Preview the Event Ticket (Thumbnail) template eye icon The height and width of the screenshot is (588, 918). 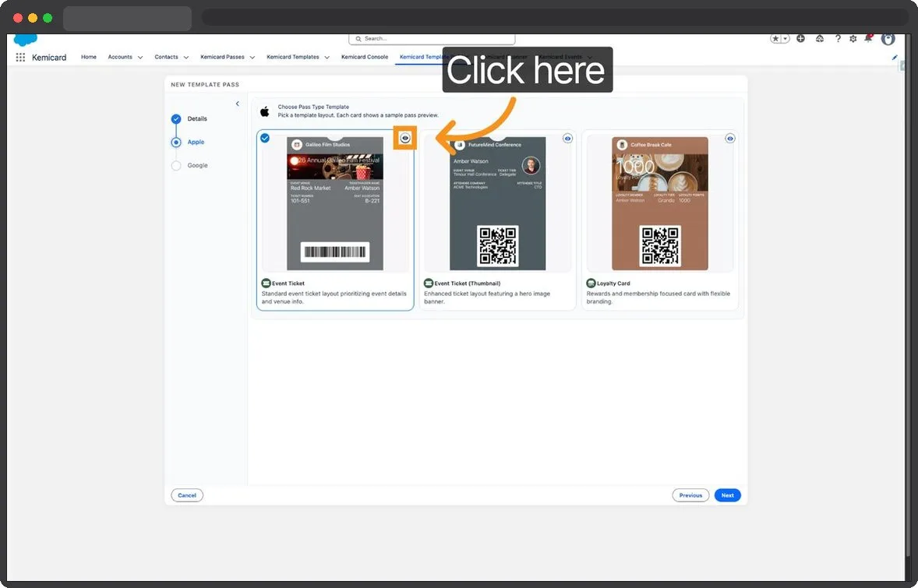[567, 139]
